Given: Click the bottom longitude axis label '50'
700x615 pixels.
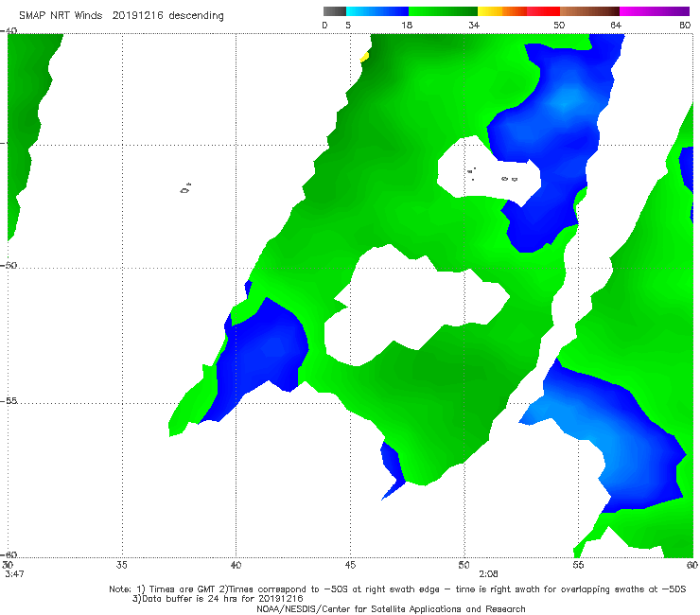Looking at the screenshot, I should (x=464, y=565).
